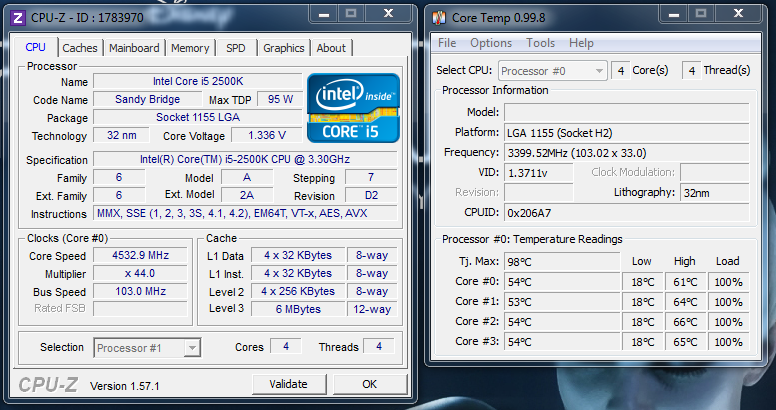This screenshot has height=410, width=776.
Task: Open the Tools menu in Core Temp
Action: (541, 43)
